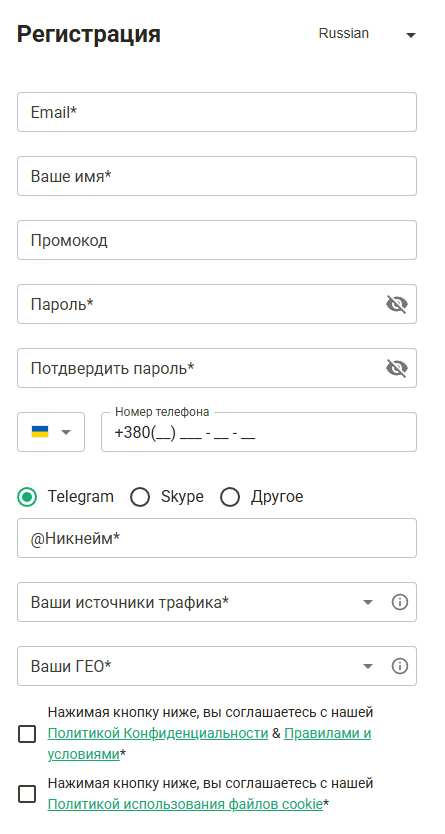Click the Промокод input field
This screenshot has height=834, width=445.
(x=217, y=240)
